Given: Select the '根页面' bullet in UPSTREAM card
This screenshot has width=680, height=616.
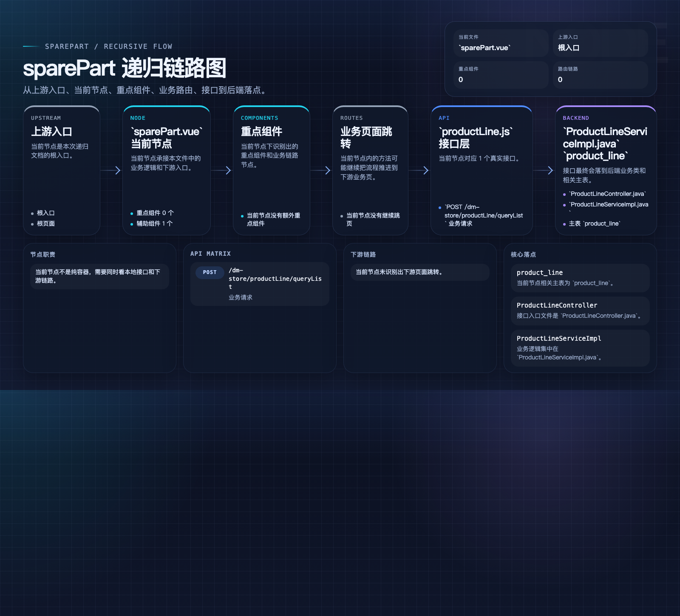Looking at the screenshot, I should (46, 223).
